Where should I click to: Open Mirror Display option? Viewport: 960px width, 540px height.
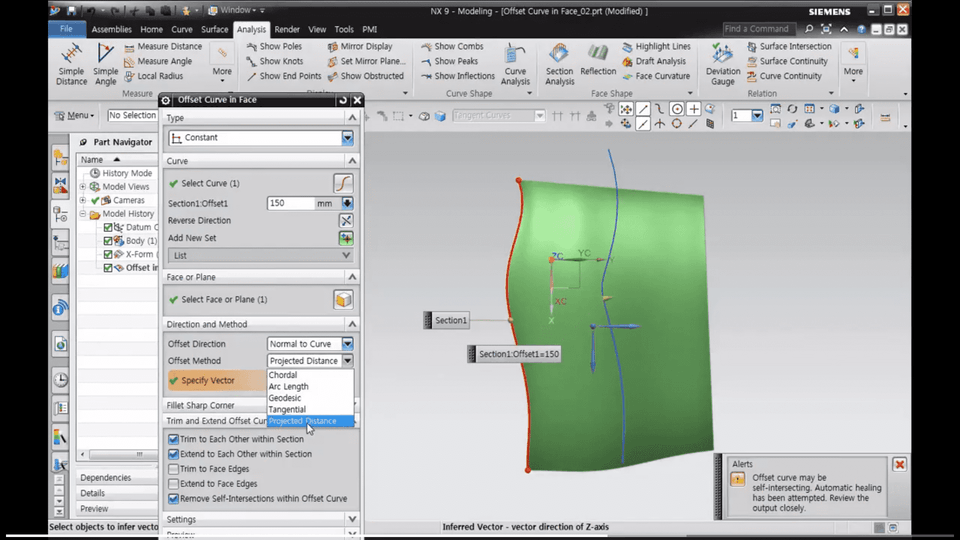point(360,47)
